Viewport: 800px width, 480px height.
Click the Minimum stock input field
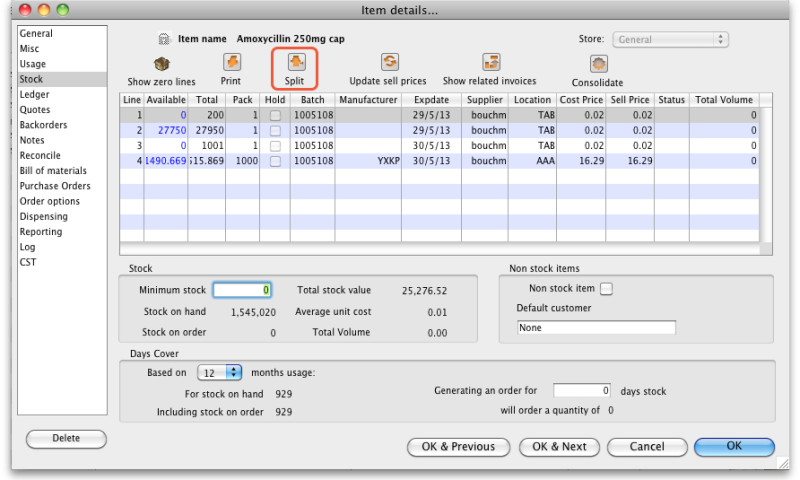242,290
